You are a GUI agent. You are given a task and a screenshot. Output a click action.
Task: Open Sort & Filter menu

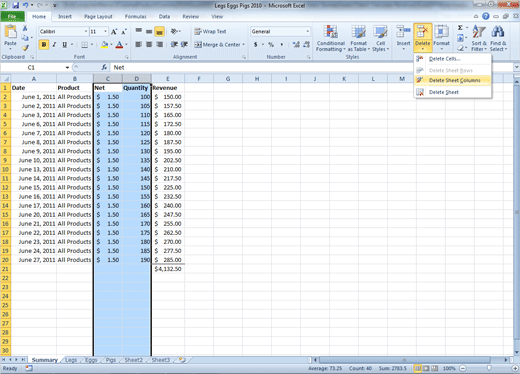click(479, 38)
